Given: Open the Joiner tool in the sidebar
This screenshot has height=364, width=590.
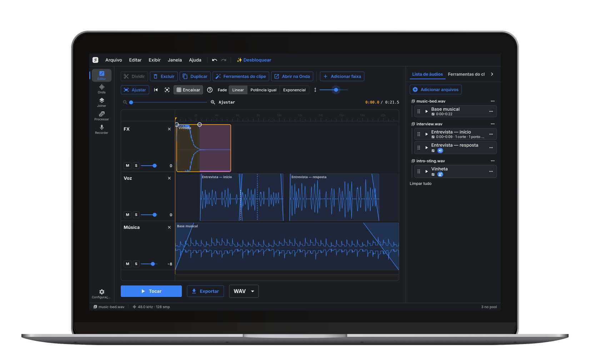Looking at the screenshot, I should click(102, 102).
